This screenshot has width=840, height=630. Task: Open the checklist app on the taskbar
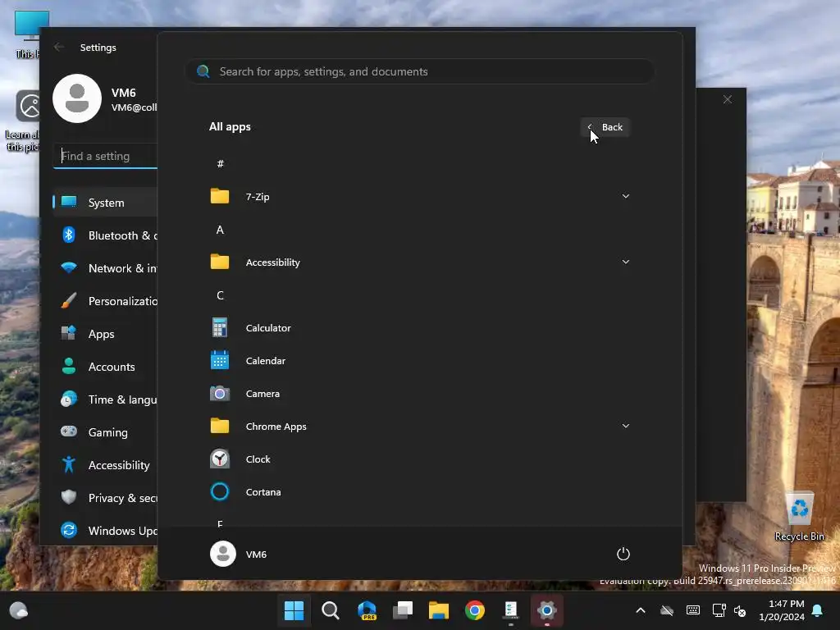511,610
